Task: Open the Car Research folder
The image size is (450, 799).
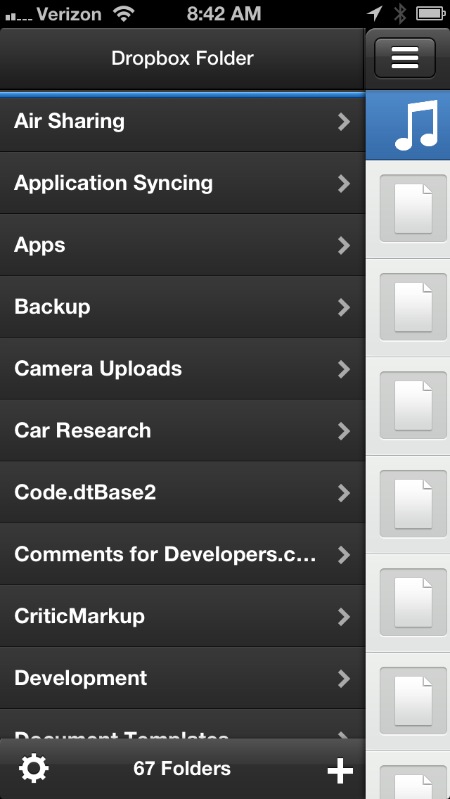Action: [x=182, y=431]
